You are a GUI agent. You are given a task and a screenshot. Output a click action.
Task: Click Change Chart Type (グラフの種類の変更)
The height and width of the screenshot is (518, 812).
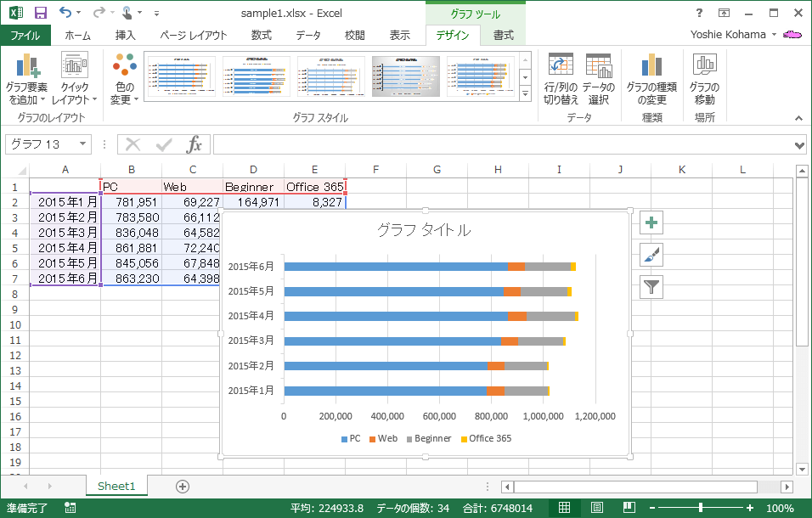tap(651, 79)
